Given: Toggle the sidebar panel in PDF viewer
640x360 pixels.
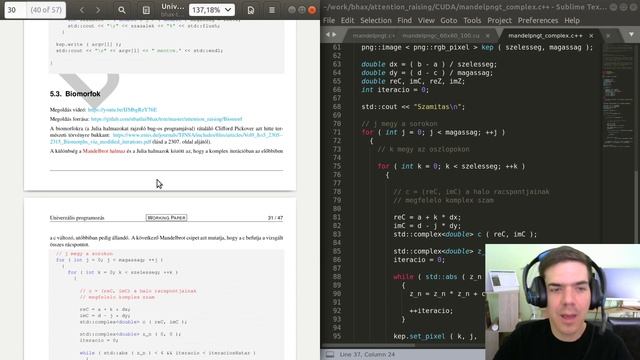Looking at the screenshot, I should pyautogui.click(x=146, y=10).
